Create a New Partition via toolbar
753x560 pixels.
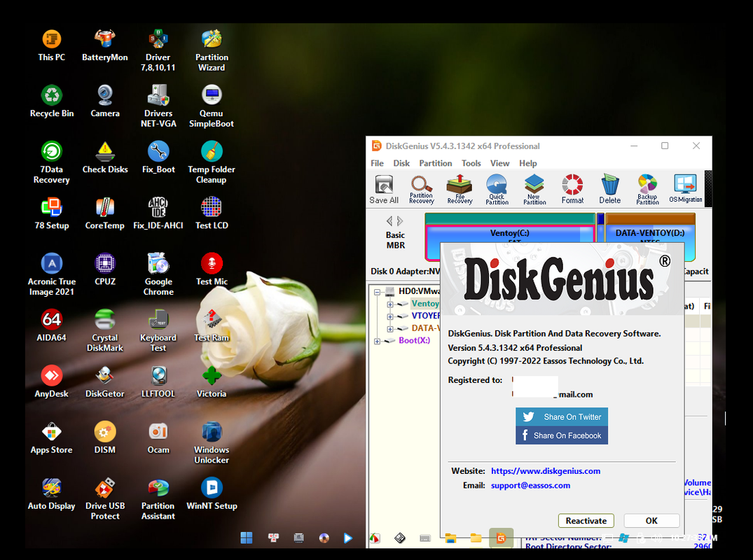[x=534, y=189]
